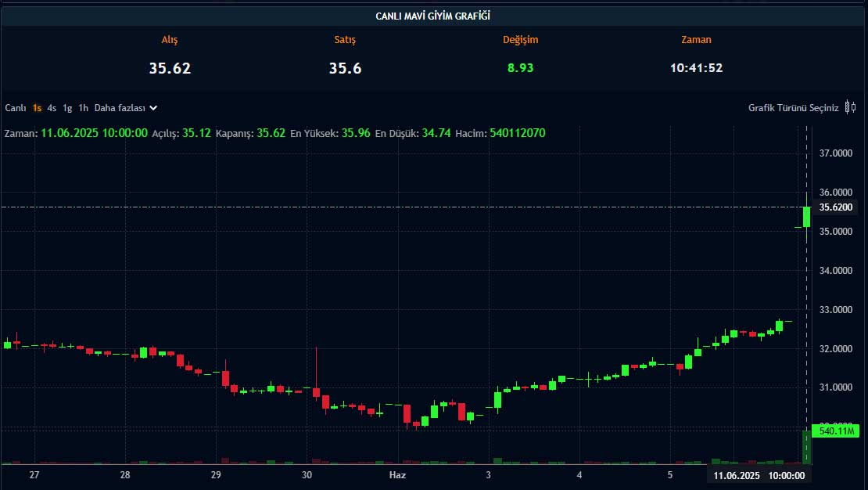Image resolution: width=868 pixels, height=490 pixels.
Task: Select the 1g timeframe
Action: (67, 108)
